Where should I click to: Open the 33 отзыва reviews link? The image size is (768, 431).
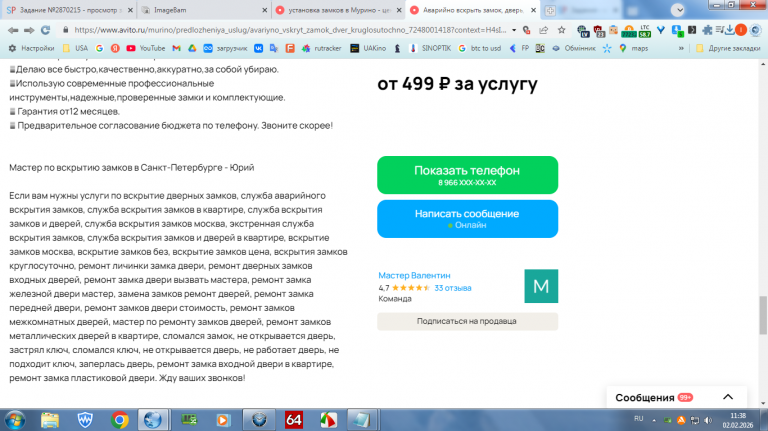[453, 288]
